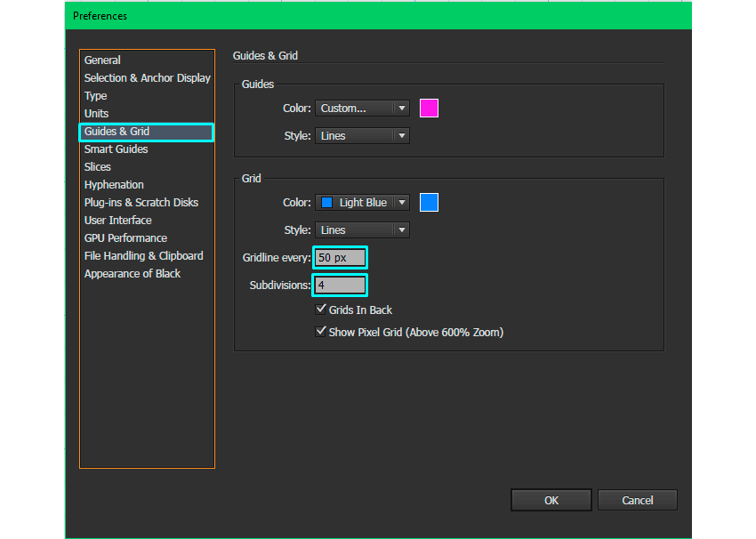Open the Guides Color dropdown
This screenshot has width=756, height=539.
[362, 109]
